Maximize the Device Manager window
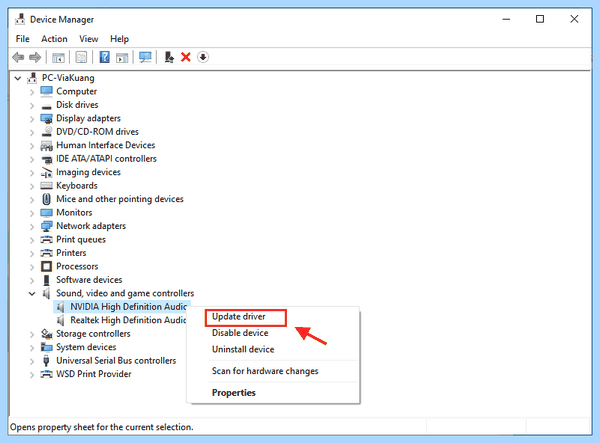Image resolution: width=600 pixels, height=443 pixels. [540, 19]
